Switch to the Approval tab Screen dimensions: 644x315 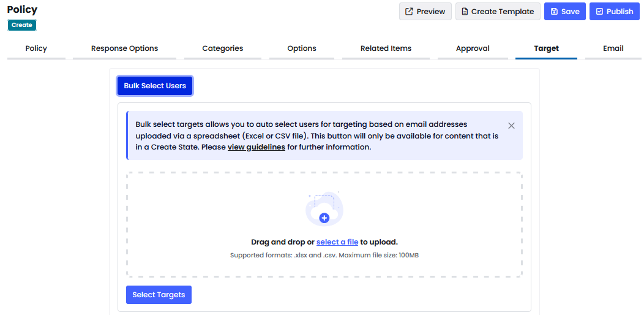[x=473, y=48]
